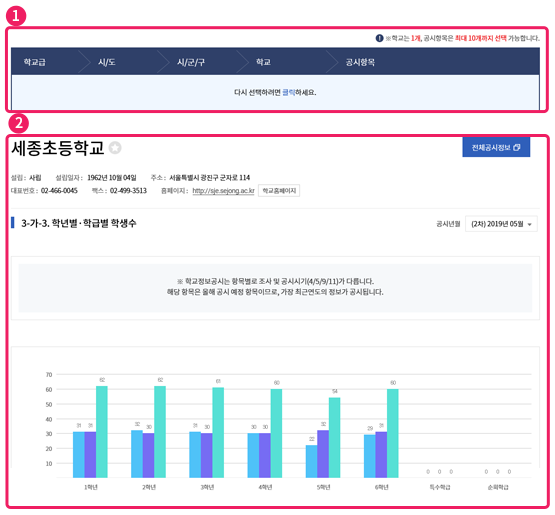
Task: Click the 1학년 axis label
Action: tap(91, 487)
